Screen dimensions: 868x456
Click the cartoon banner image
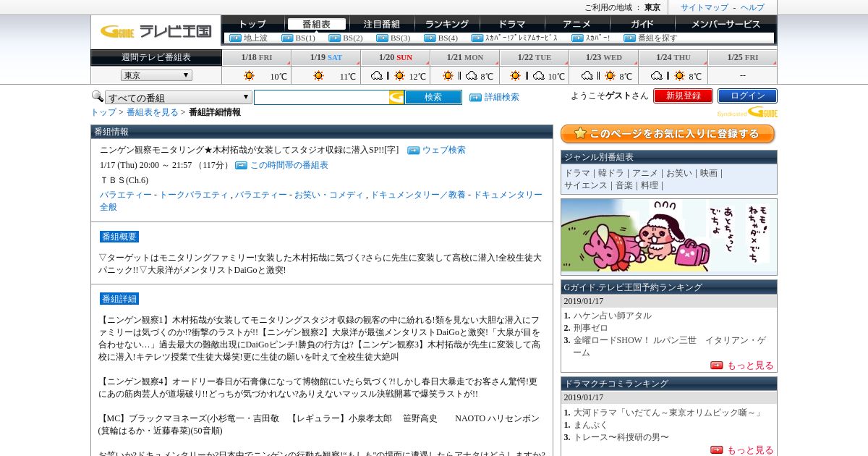pos(669,237)
